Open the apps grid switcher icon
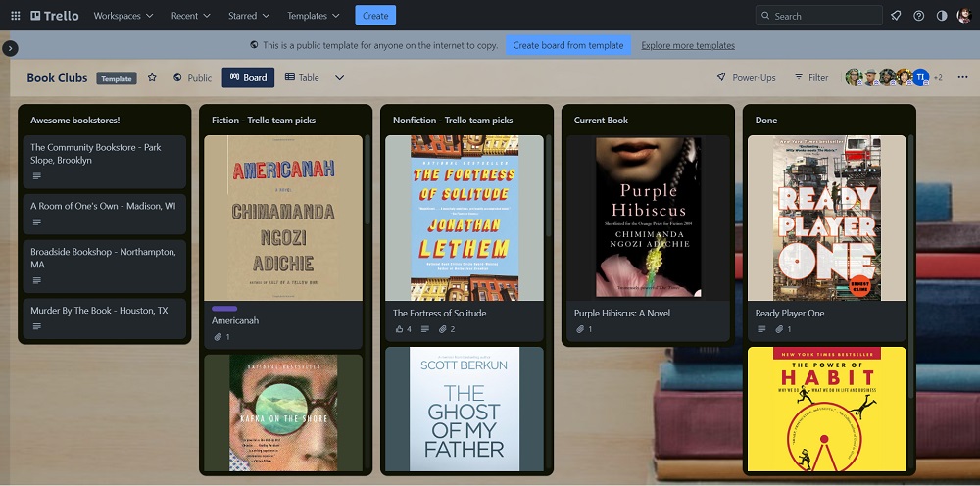This screenshot has width=980, height=486. (x=15, y=16)
